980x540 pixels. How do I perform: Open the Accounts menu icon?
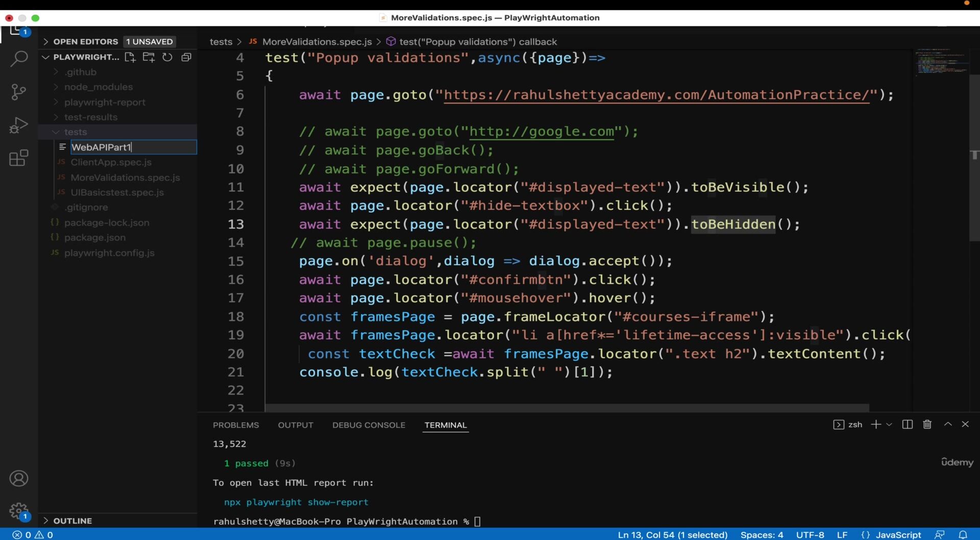pyautogui.click(x=19, y=479)
